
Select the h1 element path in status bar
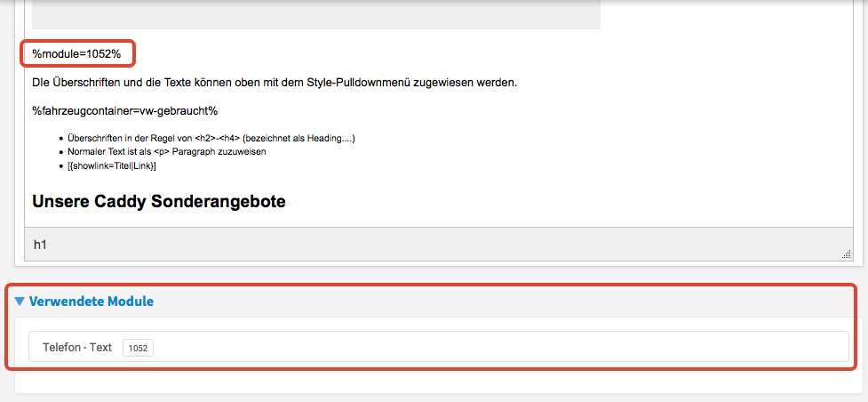click(x=40, y=244)
